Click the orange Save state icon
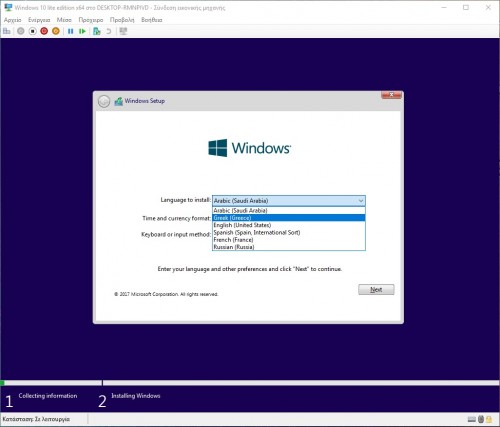This screenshot has width=500, height=427. [56, 31]
